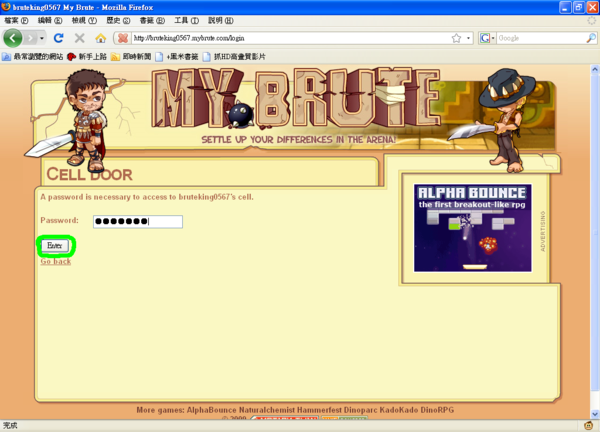Image resolution: width=600 pixels, height=432 pixels.
Task: Open the address bar history dropdown arrow
Action: point(468,38)
